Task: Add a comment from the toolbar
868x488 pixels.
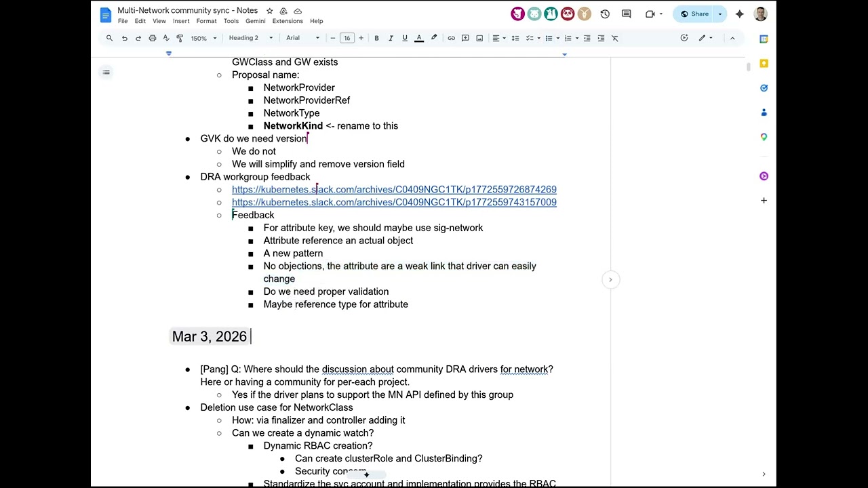Action: click(465, 38)
